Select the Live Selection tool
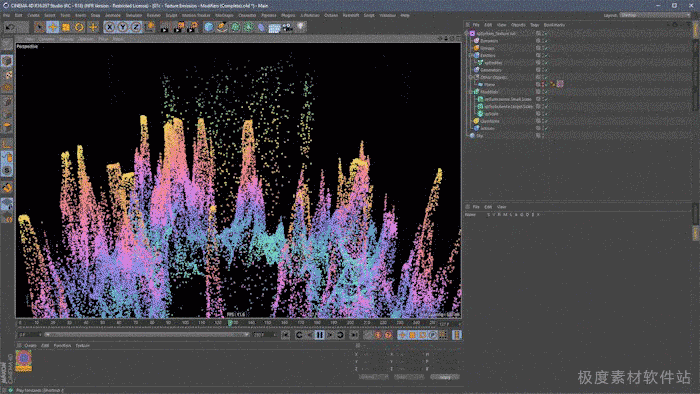This screenshot has width=700, height=394. pos(39,27)
